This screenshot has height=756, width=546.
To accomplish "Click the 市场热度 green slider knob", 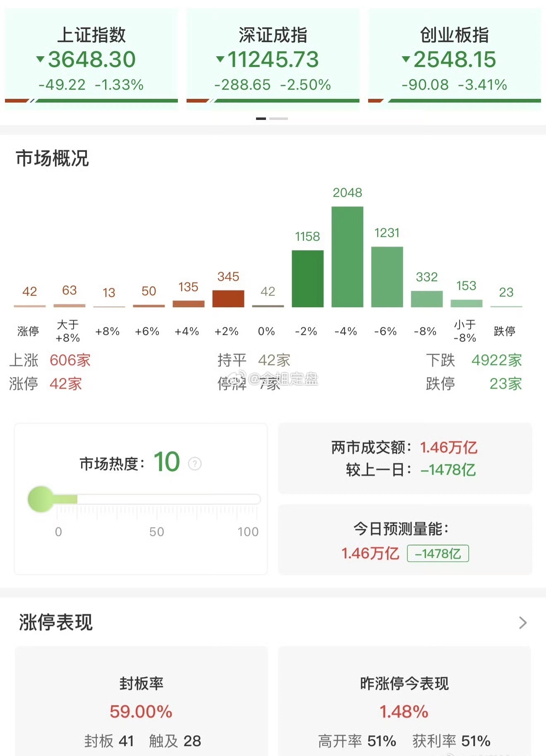I will coord(41,499).
